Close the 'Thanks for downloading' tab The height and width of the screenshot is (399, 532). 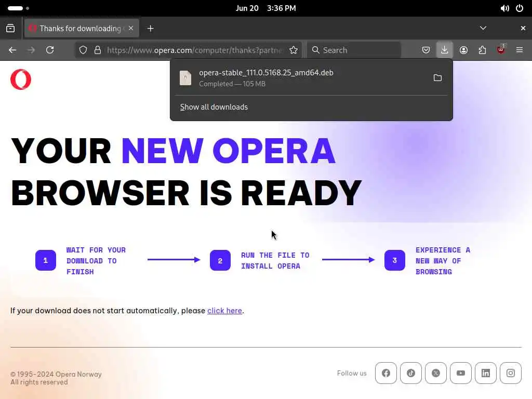[131, 28]
